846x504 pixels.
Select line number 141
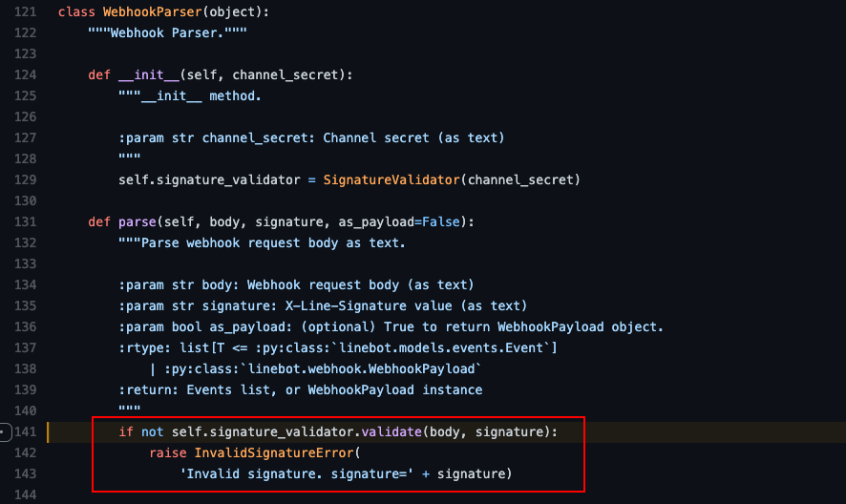click(x=26, y=431)
